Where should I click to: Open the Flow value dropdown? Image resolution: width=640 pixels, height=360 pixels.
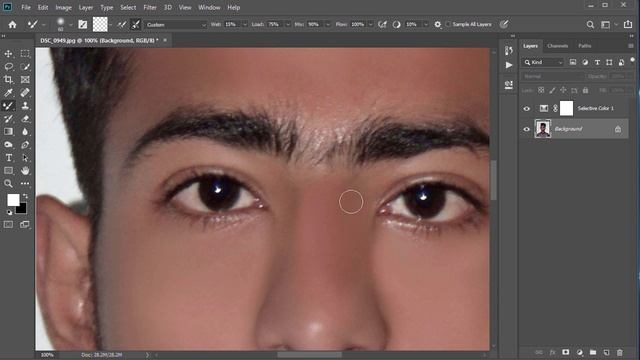371,24
